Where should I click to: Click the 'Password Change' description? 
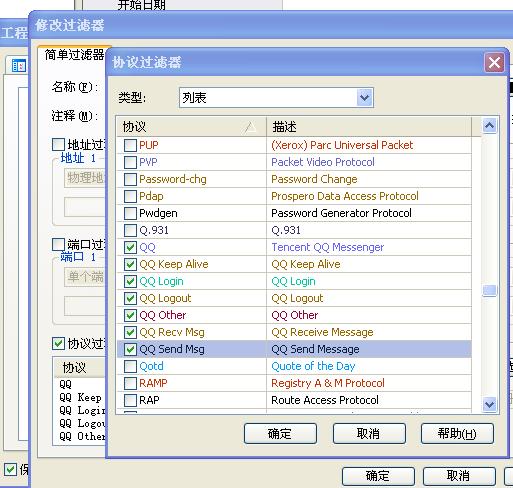point(314,179)
